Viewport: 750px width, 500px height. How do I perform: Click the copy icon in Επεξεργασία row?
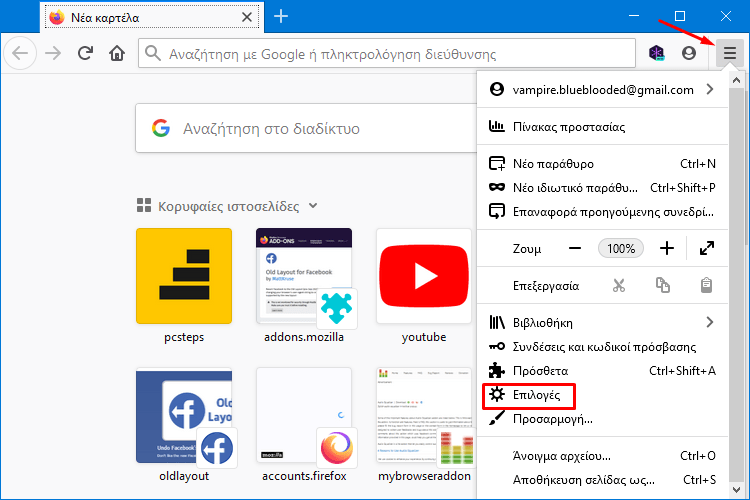(x=663, y=286)
